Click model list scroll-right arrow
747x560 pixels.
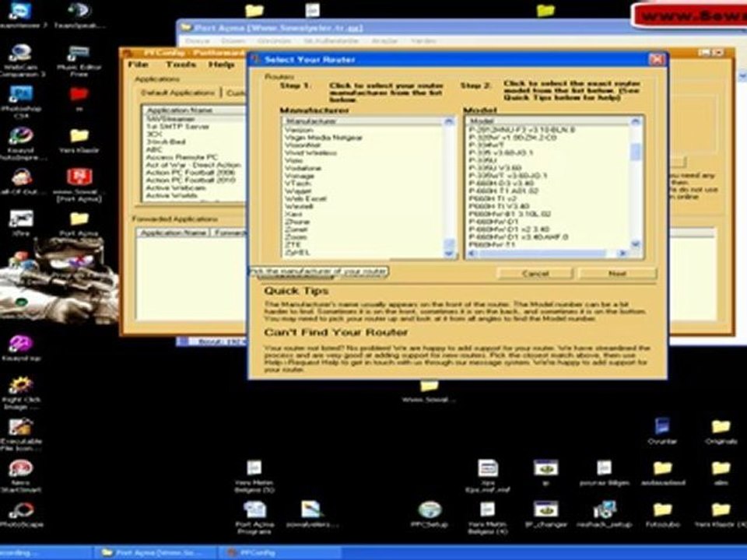tap(622, 254)
